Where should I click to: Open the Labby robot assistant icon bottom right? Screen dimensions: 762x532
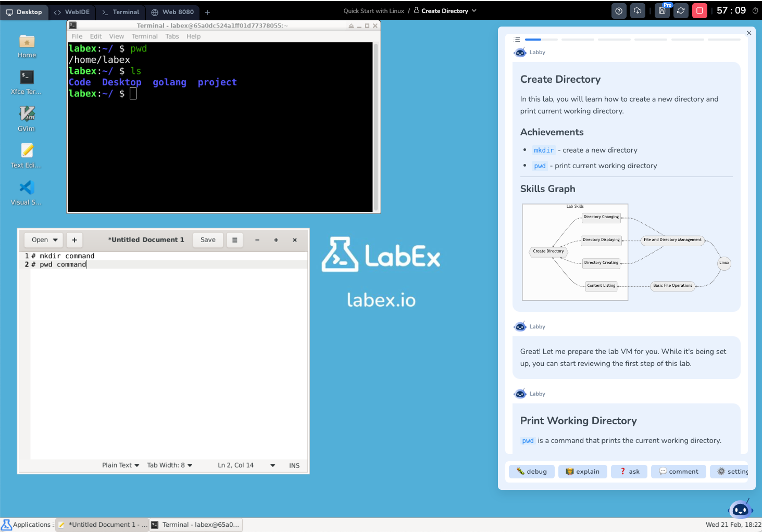(740, 509)
